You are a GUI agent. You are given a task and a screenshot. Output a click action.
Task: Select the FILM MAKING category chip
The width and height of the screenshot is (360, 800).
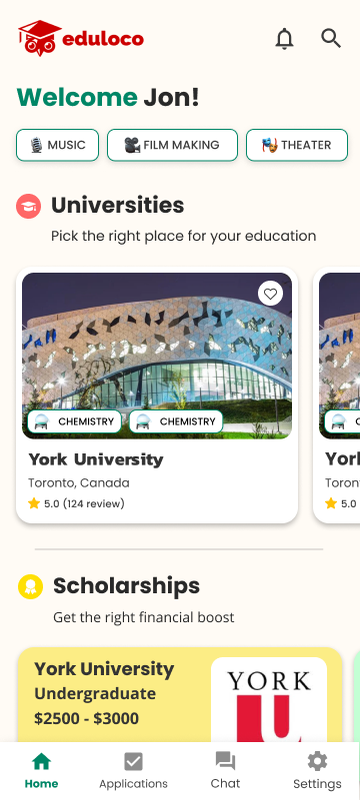[x=172, y=145]
